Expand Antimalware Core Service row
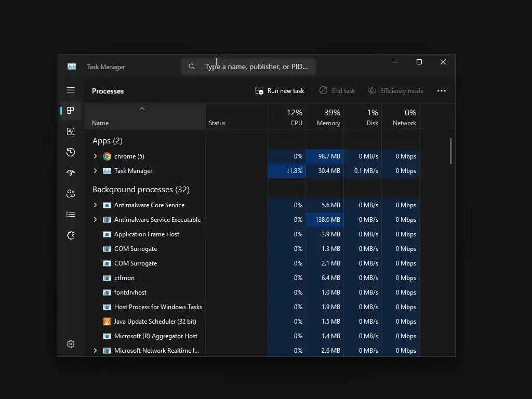Image resolution: width=532 pixels, height=399 pixels. 96,205
